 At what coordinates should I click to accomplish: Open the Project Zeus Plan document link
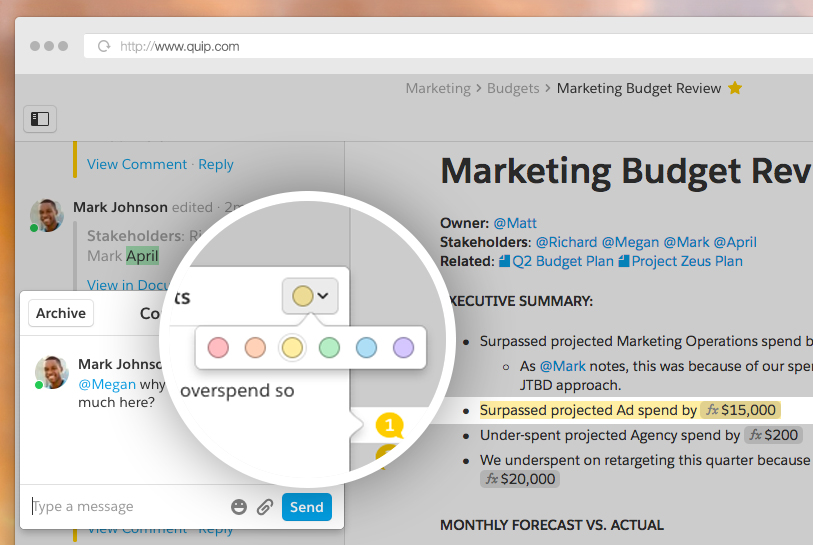point(681,261)
